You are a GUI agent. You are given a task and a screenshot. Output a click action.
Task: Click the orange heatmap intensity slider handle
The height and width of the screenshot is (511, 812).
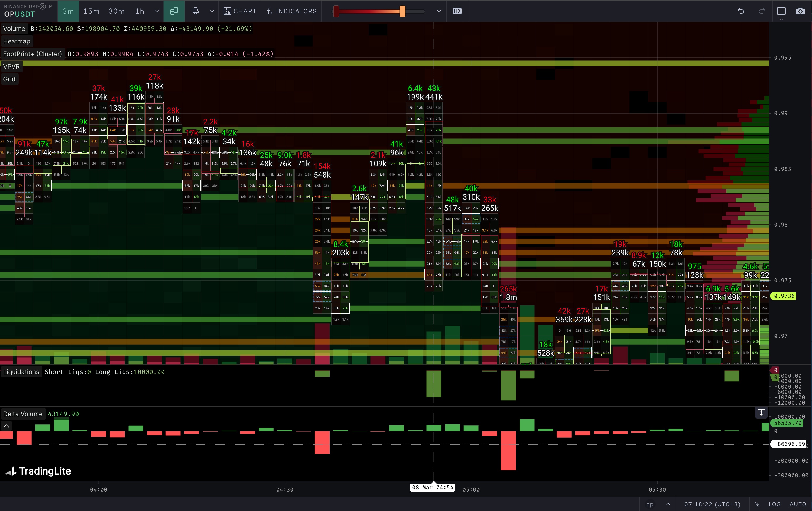402,11
